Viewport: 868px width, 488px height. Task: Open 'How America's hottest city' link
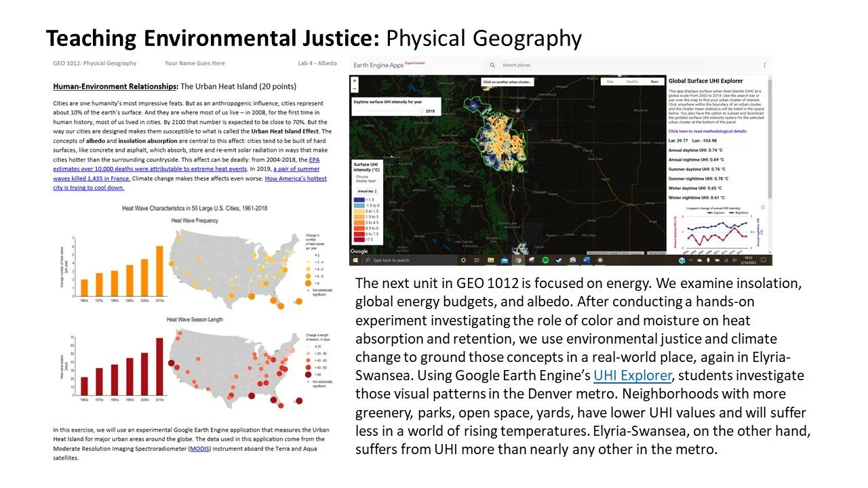(x=296, y=178)
